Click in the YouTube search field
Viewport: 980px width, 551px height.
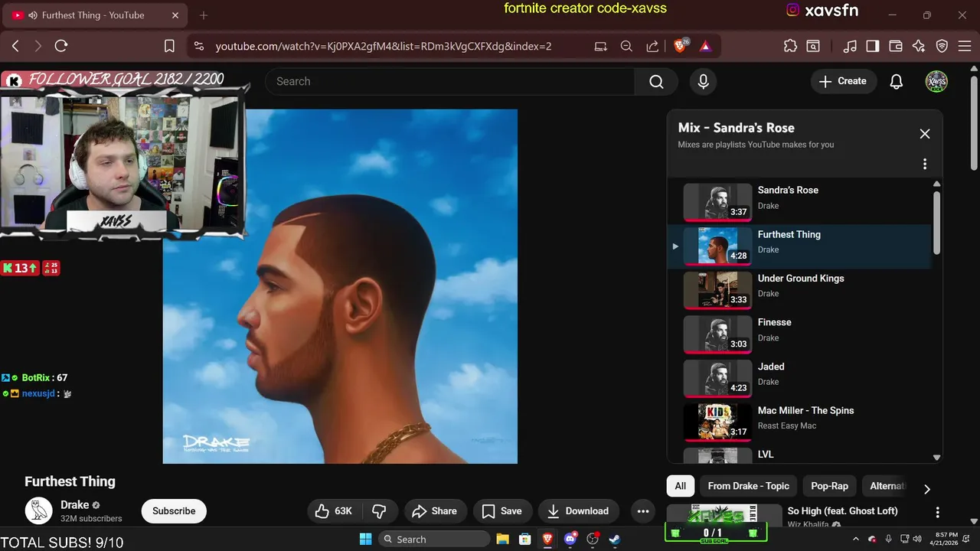coord(449,81)
